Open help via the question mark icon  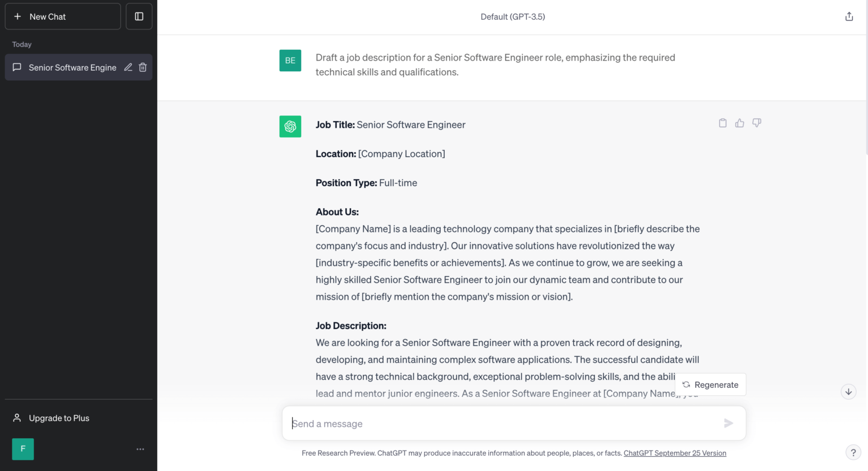click(x=853, y=452)
